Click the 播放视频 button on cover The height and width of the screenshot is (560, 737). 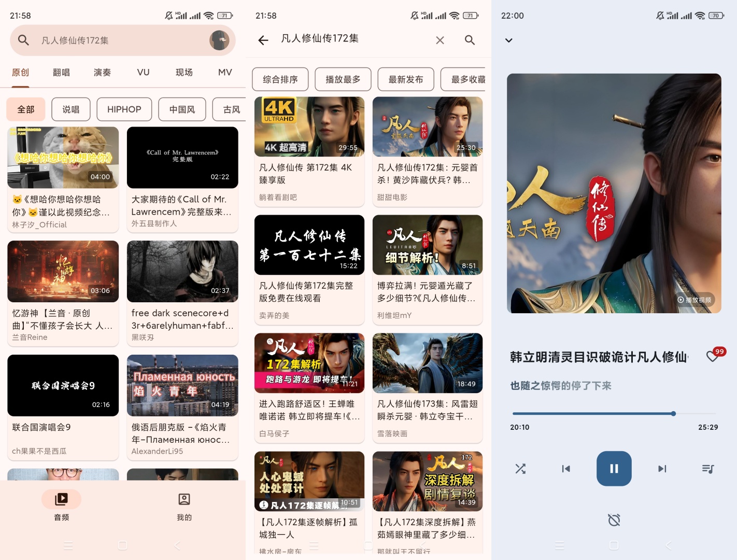tap(695, 300)
